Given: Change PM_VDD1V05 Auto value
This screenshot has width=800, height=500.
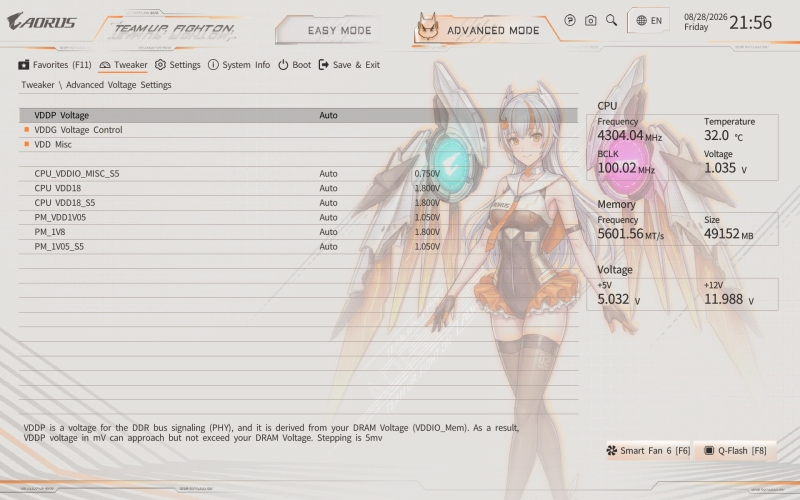Looking at the screenshot, I should point(328,217).
